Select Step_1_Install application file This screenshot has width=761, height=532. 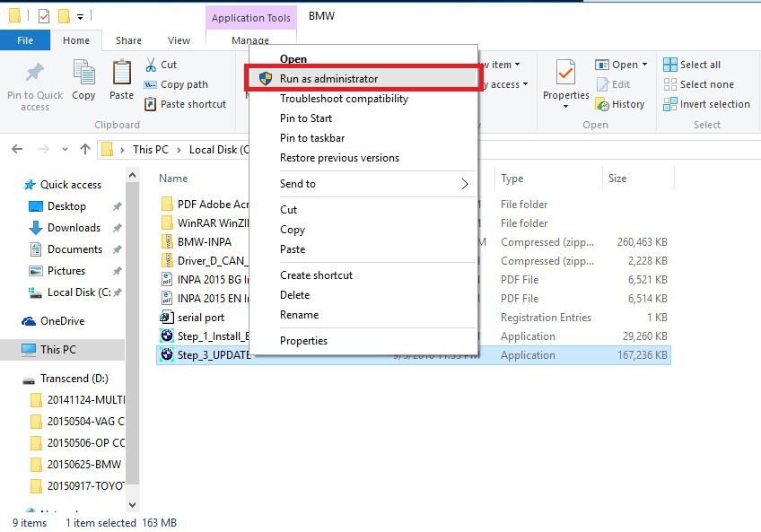pyautogui.click(x=205, y=336)
